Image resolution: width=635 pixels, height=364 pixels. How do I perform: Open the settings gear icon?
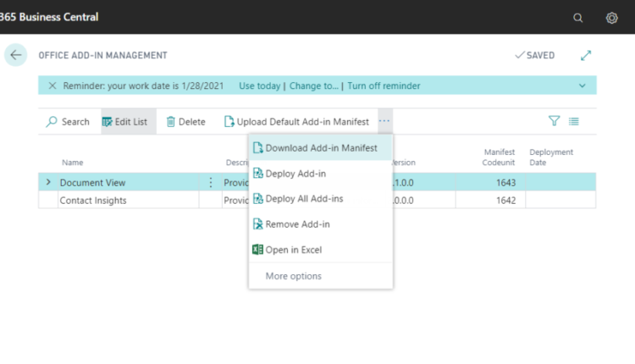tap(611, 18)
